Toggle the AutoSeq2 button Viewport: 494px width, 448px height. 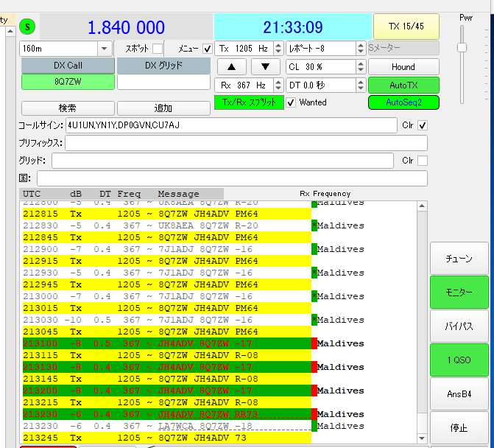click(403, 102)
